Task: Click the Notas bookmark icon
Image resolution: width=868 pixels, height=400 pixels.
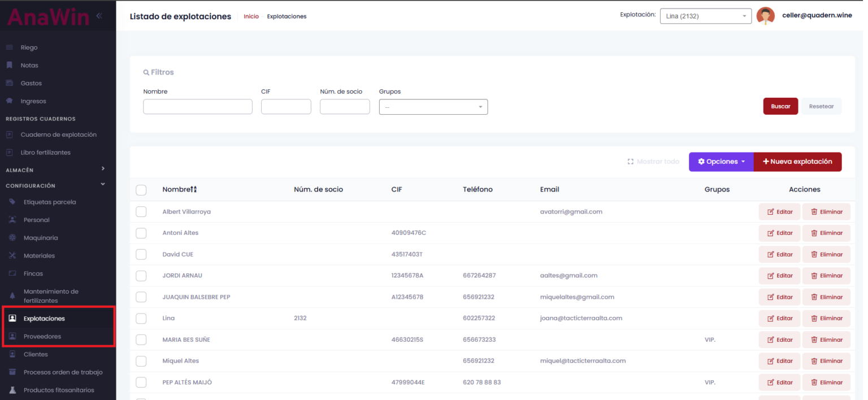Action: 9,66
